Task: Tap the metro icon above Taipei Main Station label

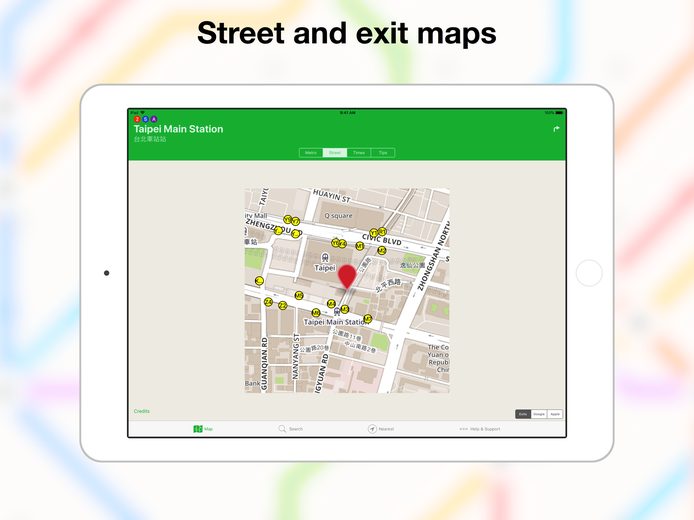Action: (x=337, y=311)
